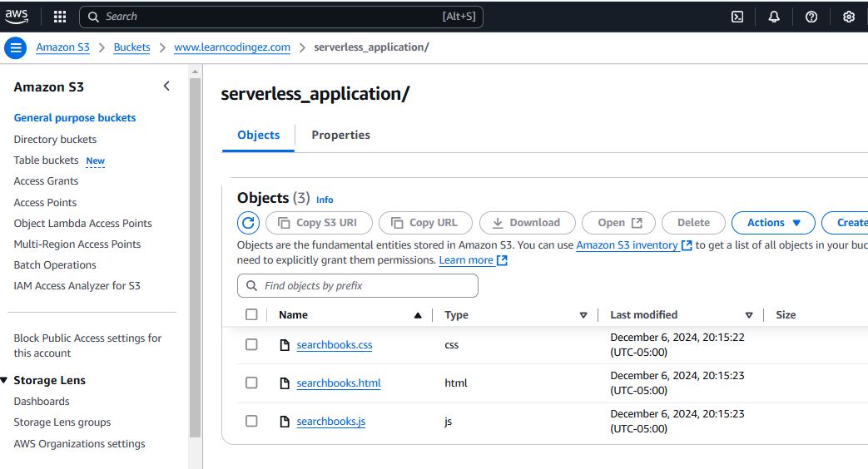
Task: Click the sidebar vertical scrollbar
Action: (x=195, y=258)
